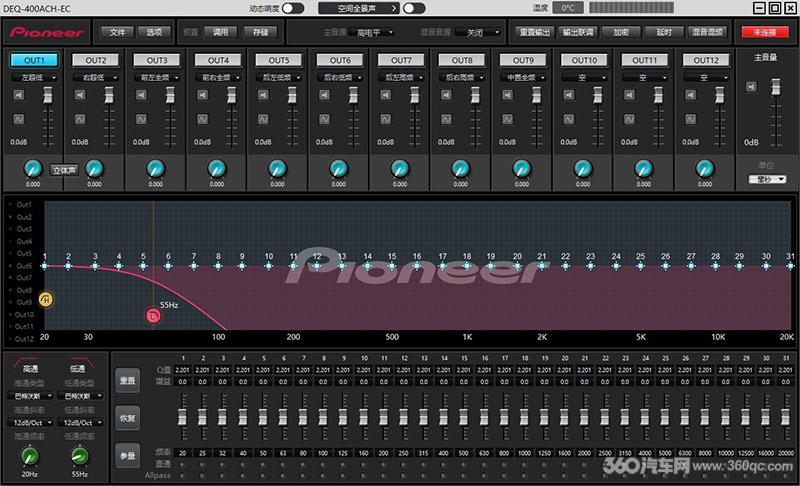Mute the OUT4 channel speaker icon

tap(203, 95)
